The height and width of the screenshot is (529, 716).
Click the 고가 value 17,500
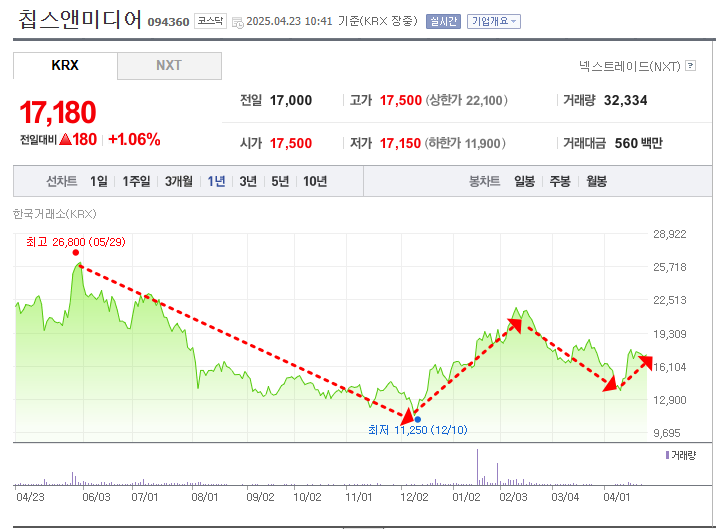coord(400,100)
